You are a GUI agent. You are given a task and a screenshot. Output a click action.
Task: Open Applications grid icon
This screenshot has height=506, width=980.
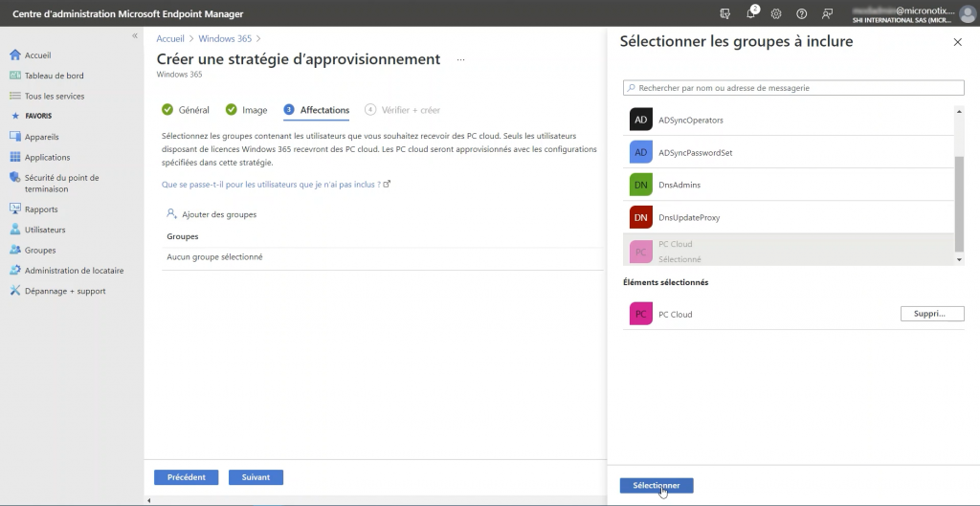(15, 158)
